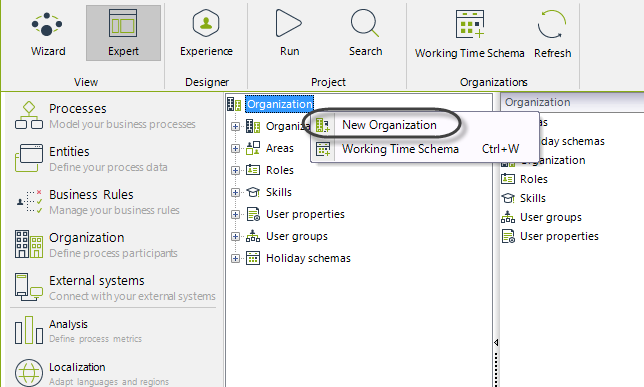Open Analysis label in the sidebar
644x387 pixels.
coord(68,324)
